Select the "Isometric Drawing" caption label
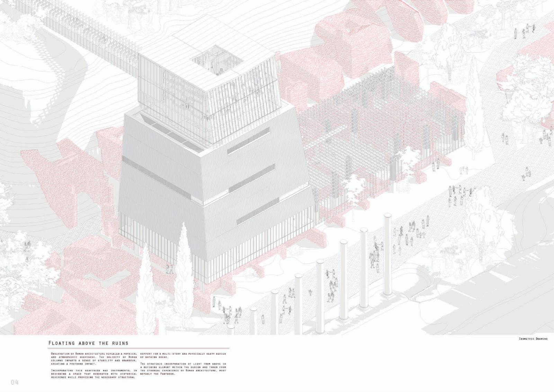This screenshot has height=392, width=554. (533, 339)
